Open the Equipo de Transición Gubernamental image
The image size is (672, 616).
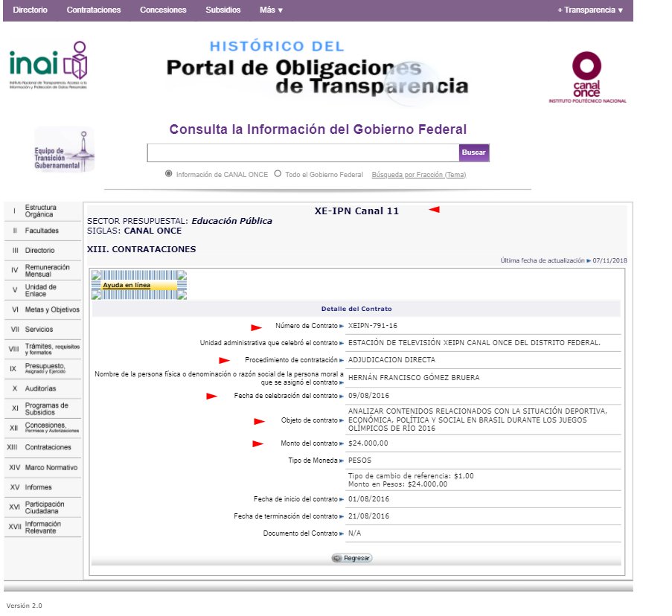point(64,150)
